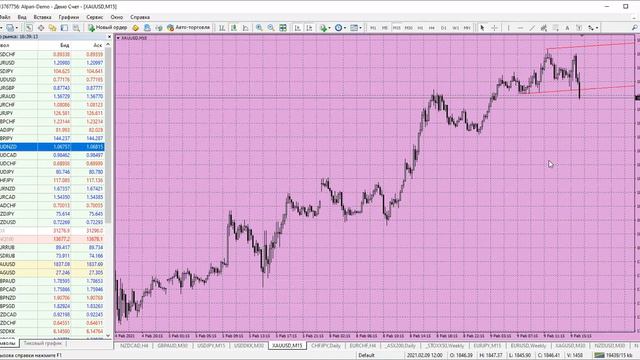This screenshot has height=360, width=640.
Task: Click the search magnifier icon
Action: pos(634,28)
